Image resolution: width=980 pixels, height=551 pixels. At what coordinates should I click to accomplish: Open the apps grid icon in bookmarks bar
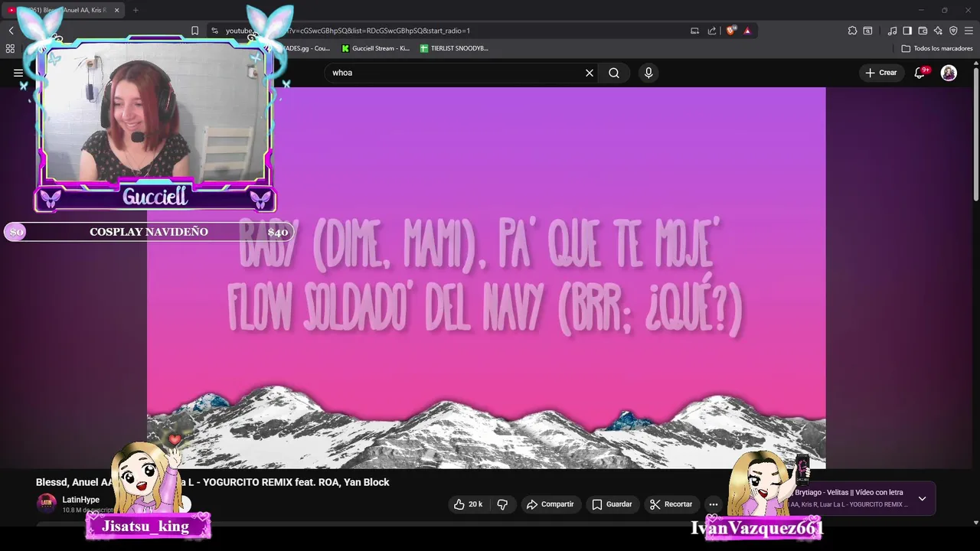[x=10, y=48]
